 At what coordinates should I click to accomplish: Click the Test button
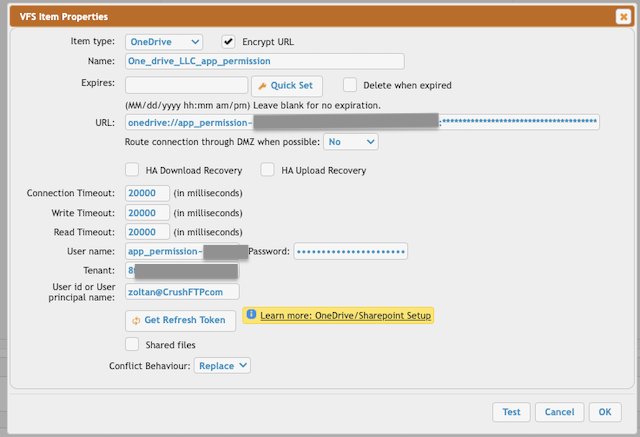click(511, 412)
